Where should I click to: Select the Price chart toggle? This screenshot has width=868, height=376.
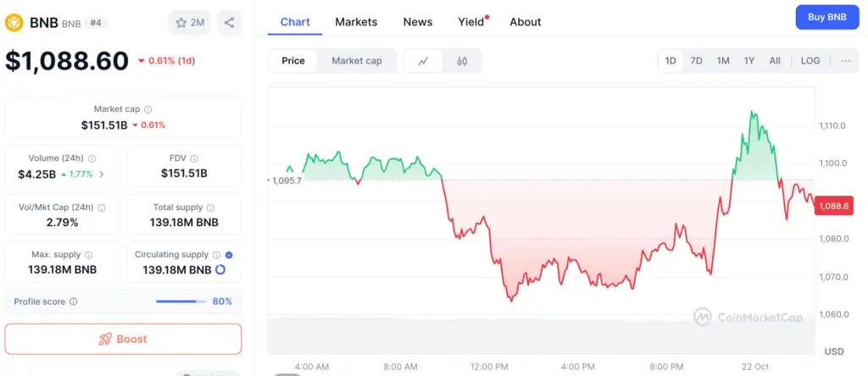click(293, 61)
